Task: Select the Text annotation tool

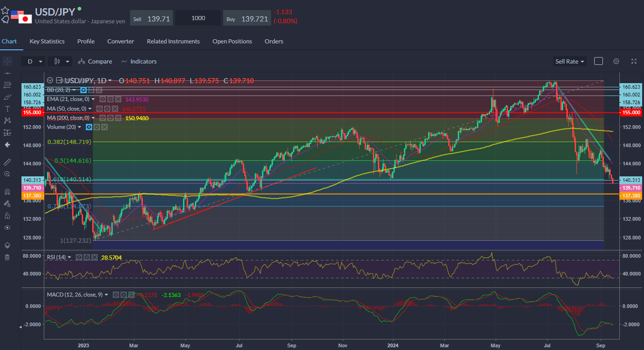Action: (7, 109)
